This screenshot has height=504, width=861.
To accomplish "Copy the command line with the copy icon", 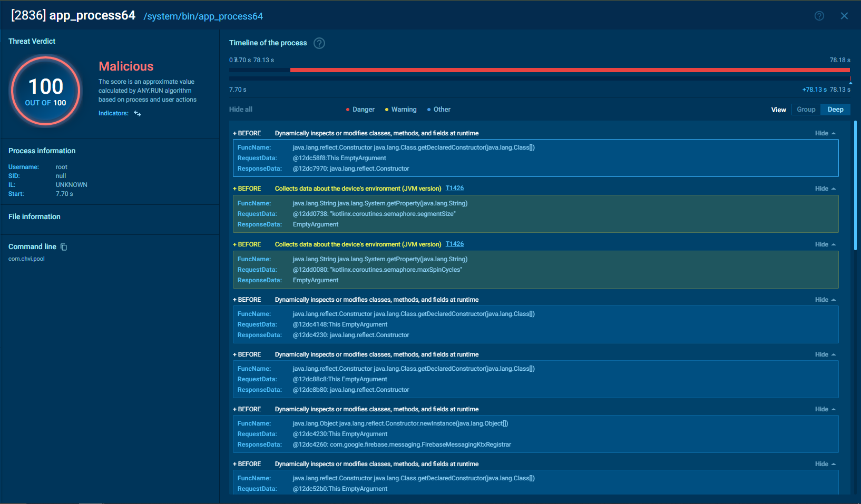I will pos(64,247).
